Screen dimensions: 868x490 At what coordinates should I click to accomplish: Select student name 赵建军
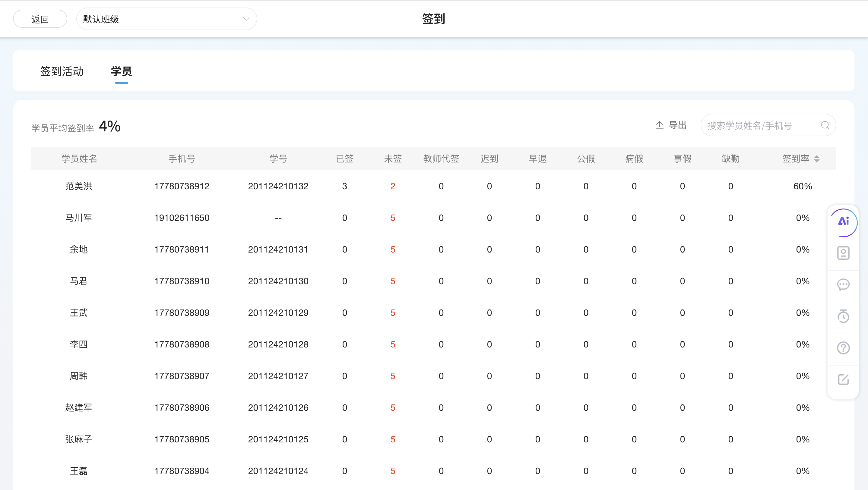click(79, 408)
